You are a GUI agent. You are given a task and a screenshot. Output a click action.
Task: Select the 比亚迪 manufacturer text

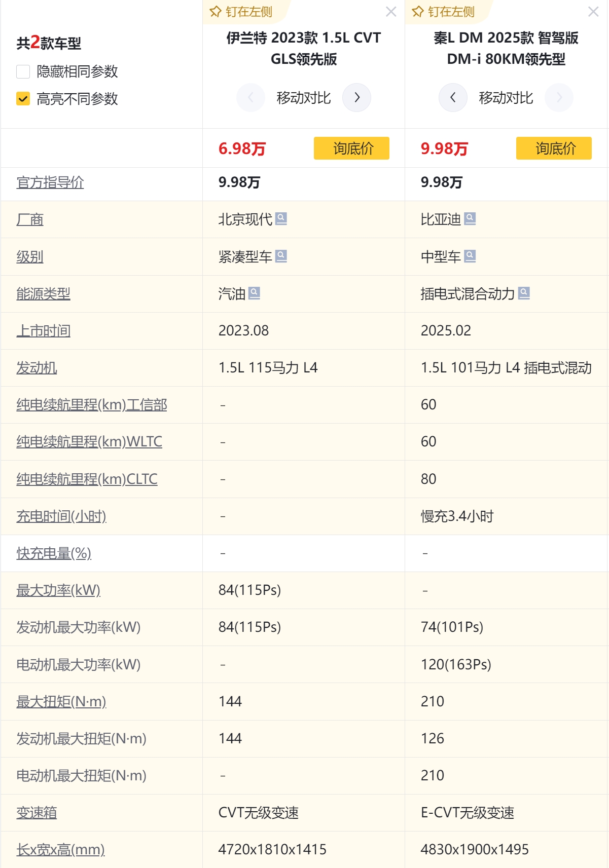click(441, 219)
